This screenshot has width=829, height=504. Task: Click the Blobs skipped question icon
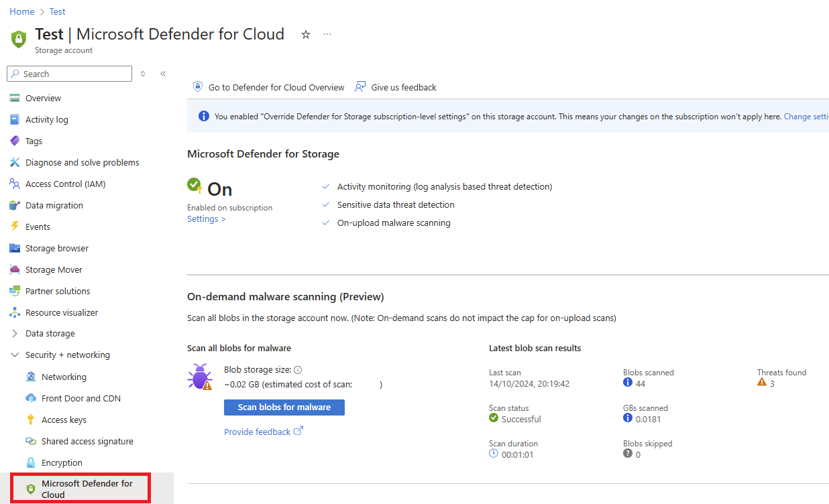pos(628,454)
